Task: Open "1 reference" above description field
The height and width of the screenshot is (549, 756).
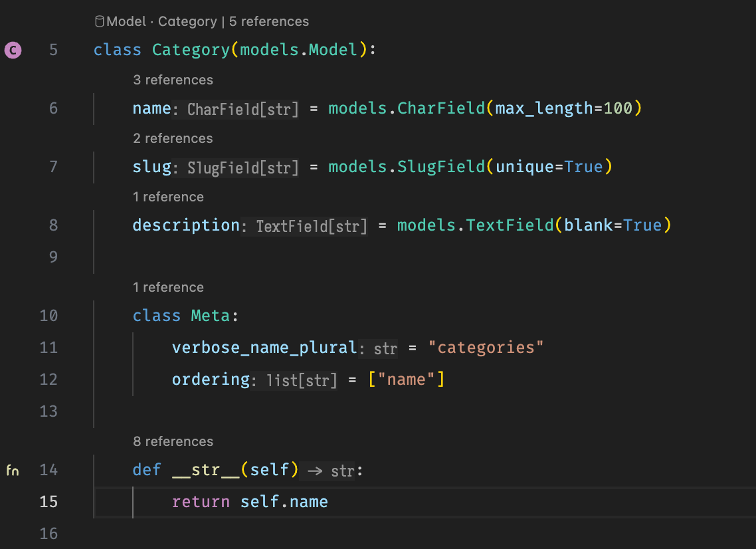Action: [168, 197]
